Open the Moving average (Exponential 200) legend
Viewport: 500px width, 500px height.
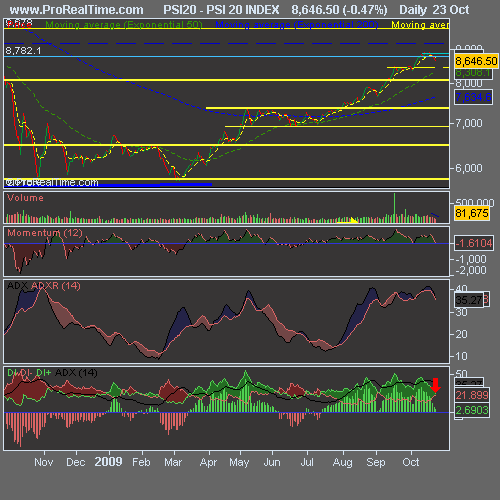[x=297, y=25]
